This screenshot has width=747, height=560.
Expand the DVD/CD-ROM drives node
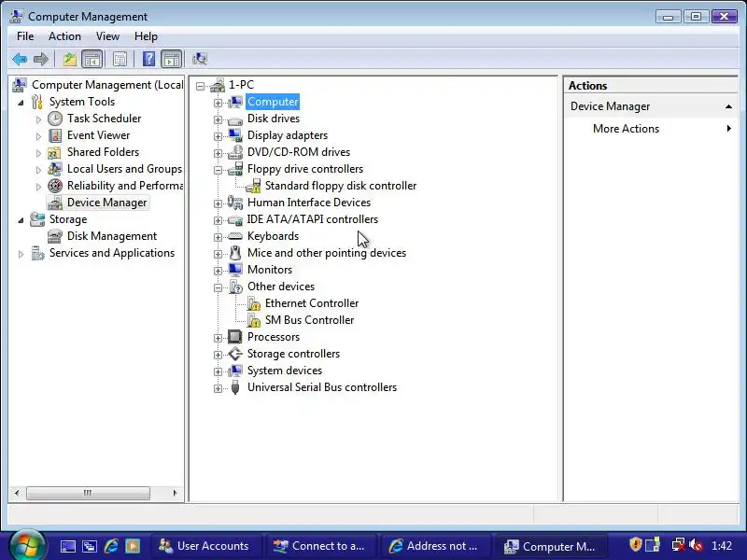coord(218,153)
